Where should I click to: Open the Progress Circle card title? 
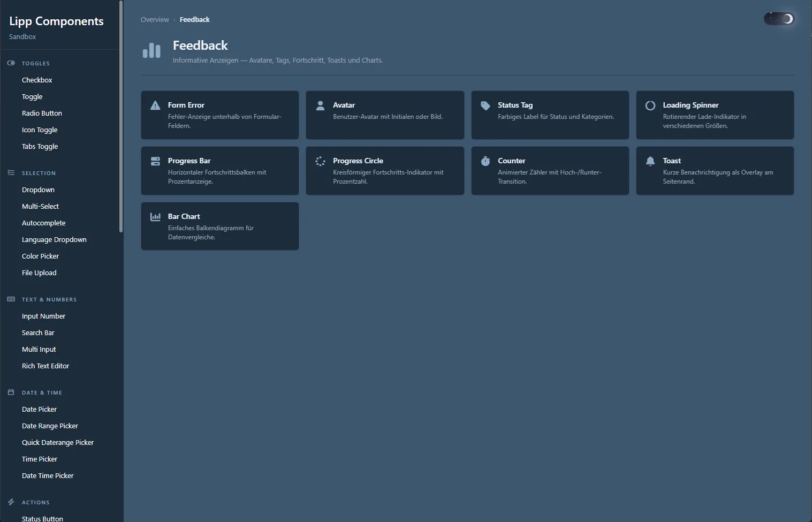(x=358, y=161)
